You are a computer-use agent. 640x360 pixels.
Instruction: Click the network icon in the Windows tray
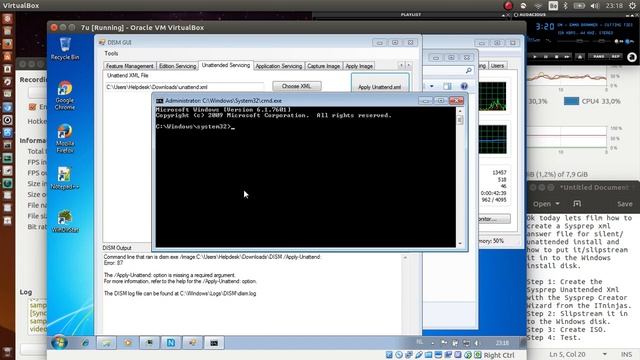[466, 343]
